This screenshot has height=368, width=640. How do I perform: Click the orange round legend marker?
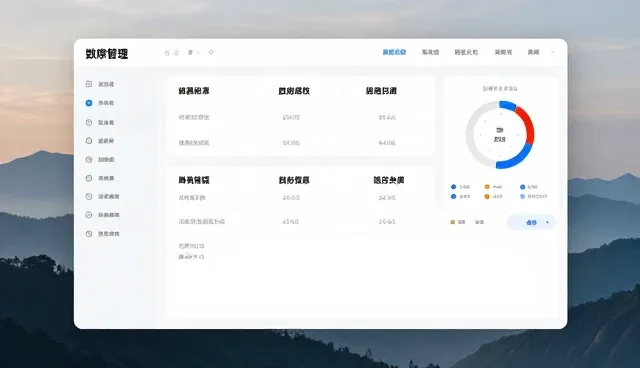pos(487,196)
